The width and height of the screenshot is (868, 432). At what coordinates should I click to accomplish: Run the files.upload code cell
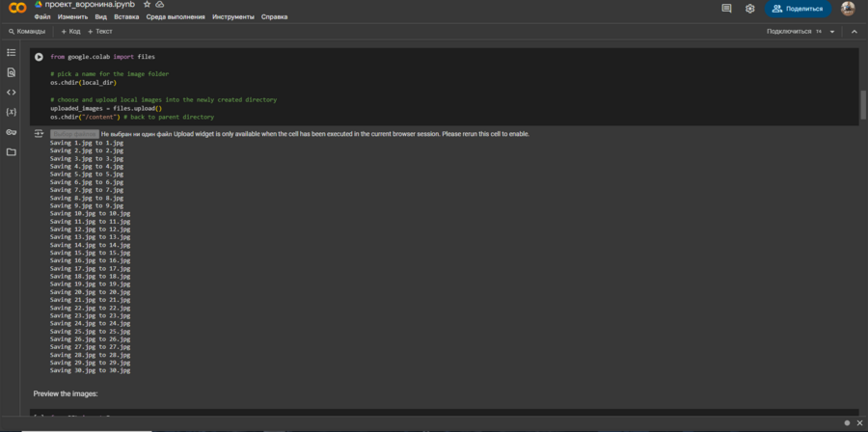pos(39,57)
